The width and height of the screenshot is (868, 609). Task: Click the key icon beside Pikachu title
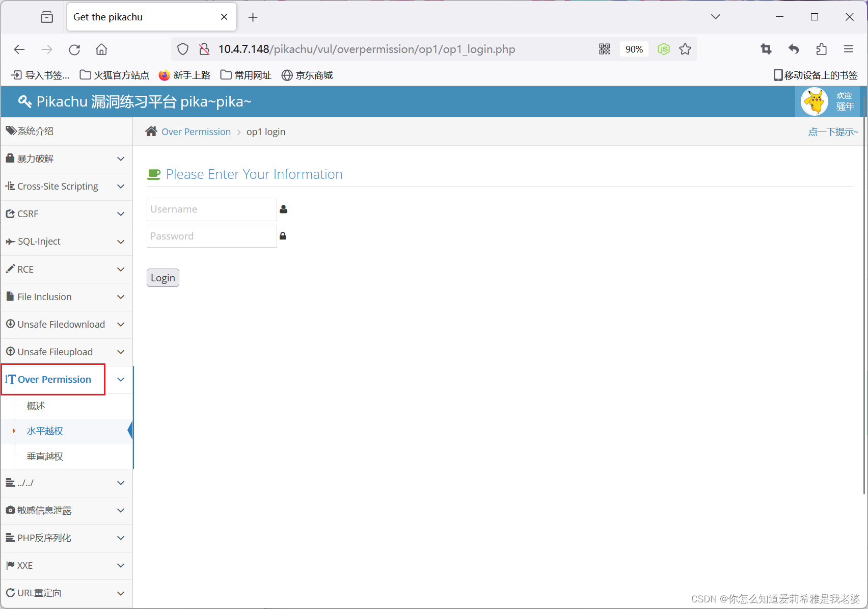pyautogui.click(x=25, y=101)
